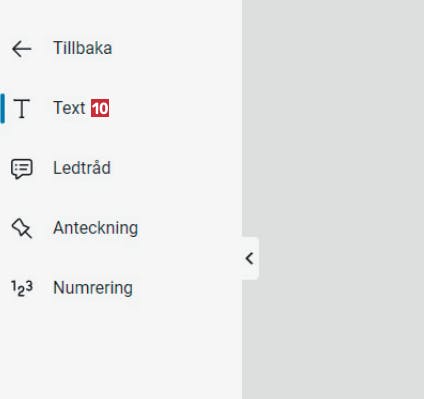Go back via the Tillbaka label

pos(82,48)
